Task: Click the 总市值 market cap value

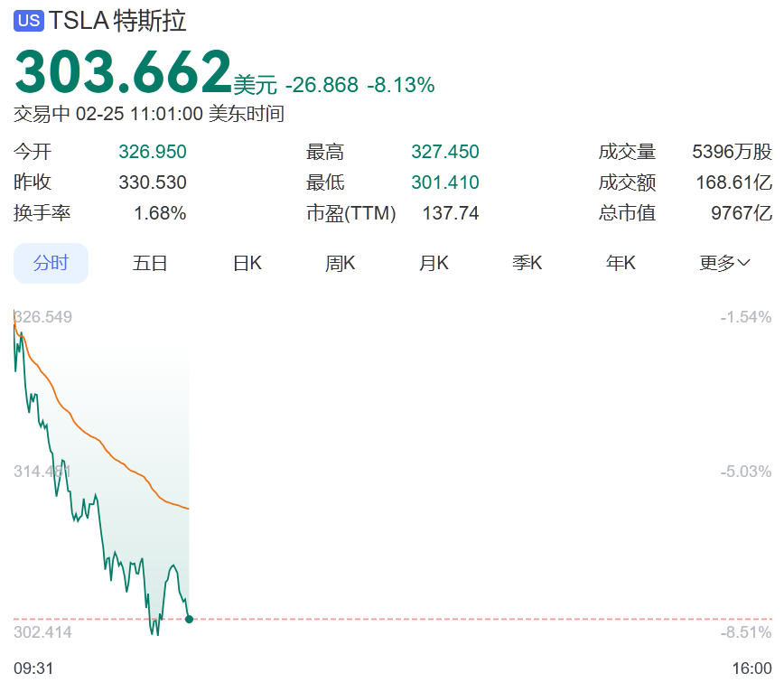Action: (742, 213)
